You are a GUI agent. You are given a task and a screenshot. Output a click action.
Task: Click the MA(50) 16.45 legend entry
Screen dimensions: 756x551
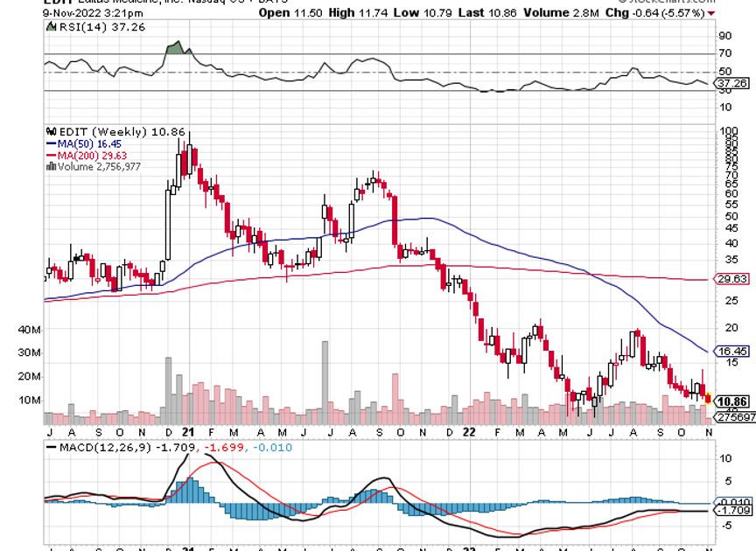pos(89,143)
